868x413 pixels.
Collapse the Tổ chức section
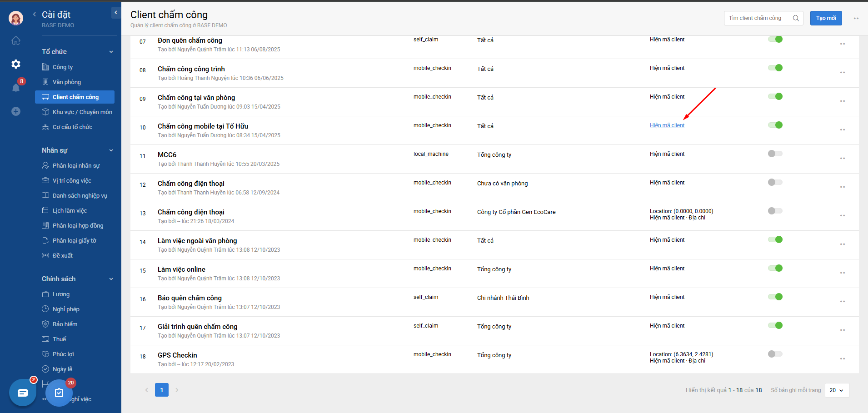[111, 52]
